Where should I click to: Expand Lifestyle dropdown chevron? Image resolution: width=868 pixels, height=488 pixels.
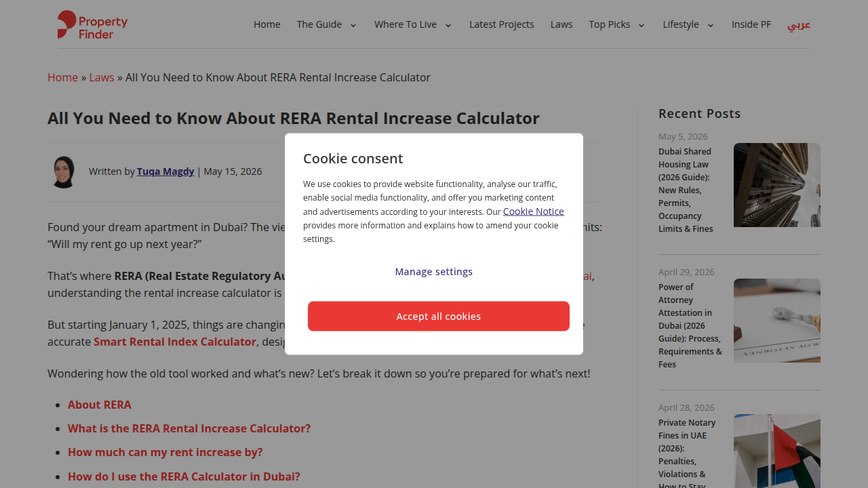tap(711, 25)
